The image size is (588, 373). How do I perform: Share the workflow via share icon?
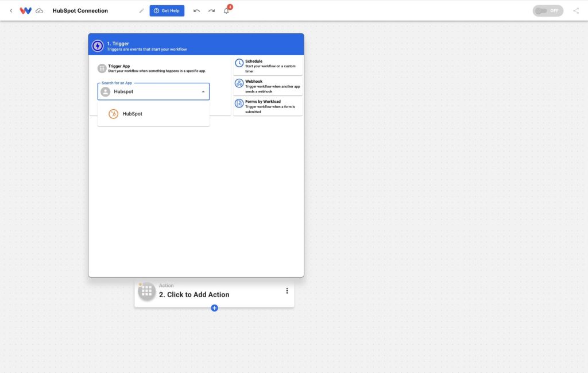(576, 11)
